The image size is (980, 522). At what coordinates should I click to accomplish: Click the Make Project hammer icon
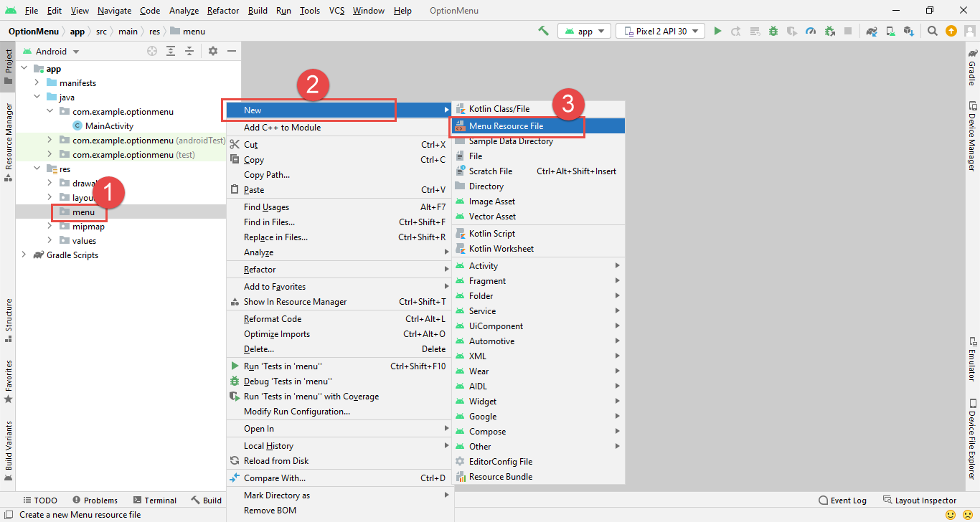[x=544, y=31]
